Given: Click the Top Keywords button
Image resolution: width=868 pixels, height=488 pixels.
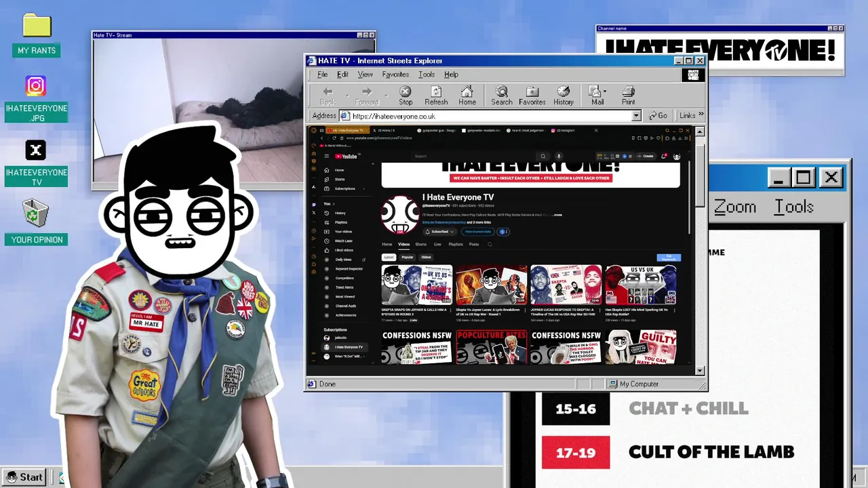Looking at the screenshot, I should [669, 258].
